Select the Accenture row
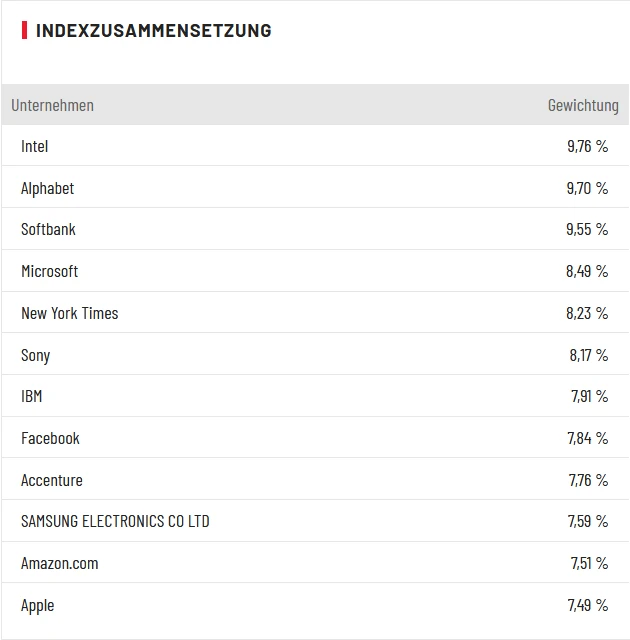630x640 pixels. (x=52, y=480)
